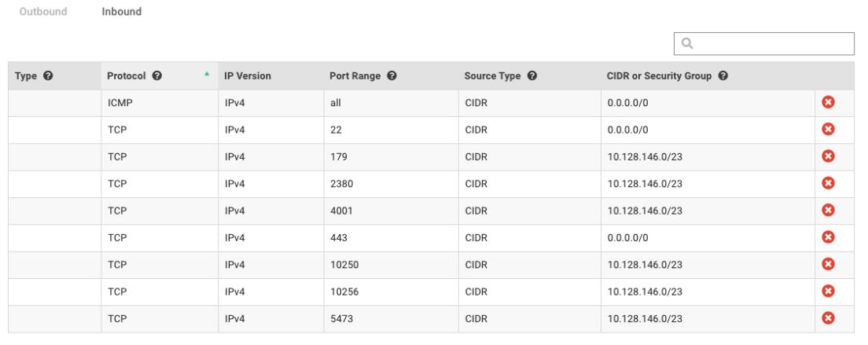The image size is (868, 345).
Task: Switch to the Outbound tab
Action: coord(43,12)
